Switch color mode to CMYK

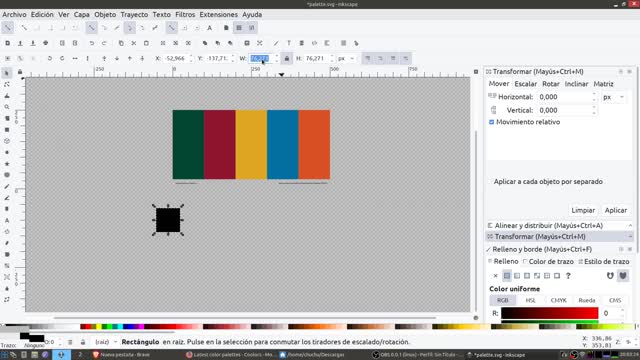(558, 300)
